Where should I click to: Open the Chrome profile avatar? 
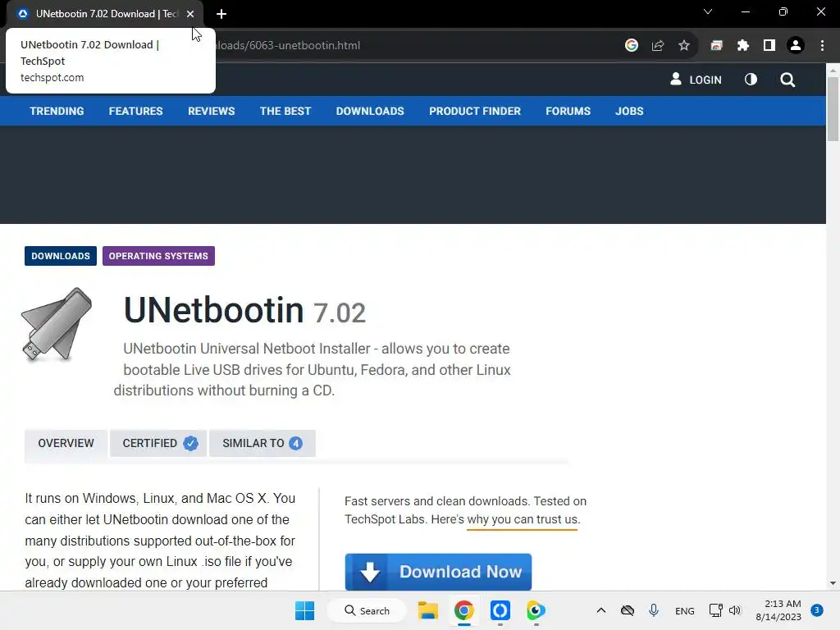[796, 46]
